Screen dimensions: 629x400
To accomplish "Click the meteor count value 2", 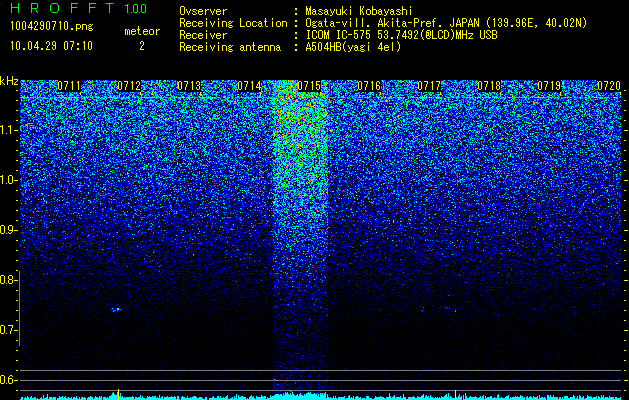I will click(x=142, y=46).
